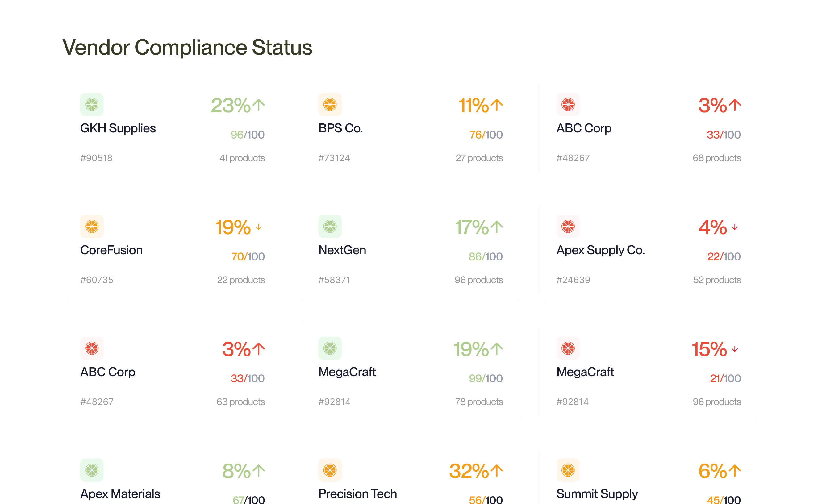Click the 99/100 score on MegaCraft card
Image resolution: width=822 pixels, height=504 pixels.
pos(486,378)
